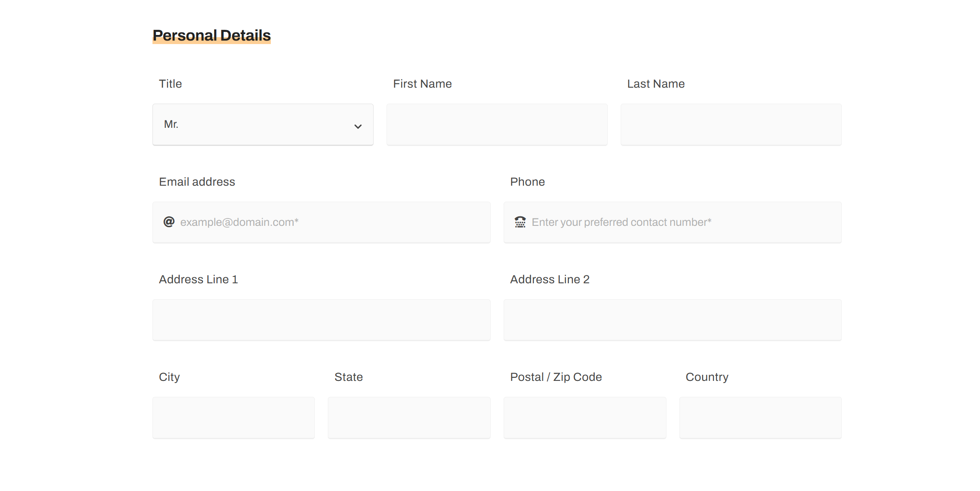The width and height of the screenshot is (980, 491).
Task: Select the Address Line 1 field
Action: (x=321, y=320)
